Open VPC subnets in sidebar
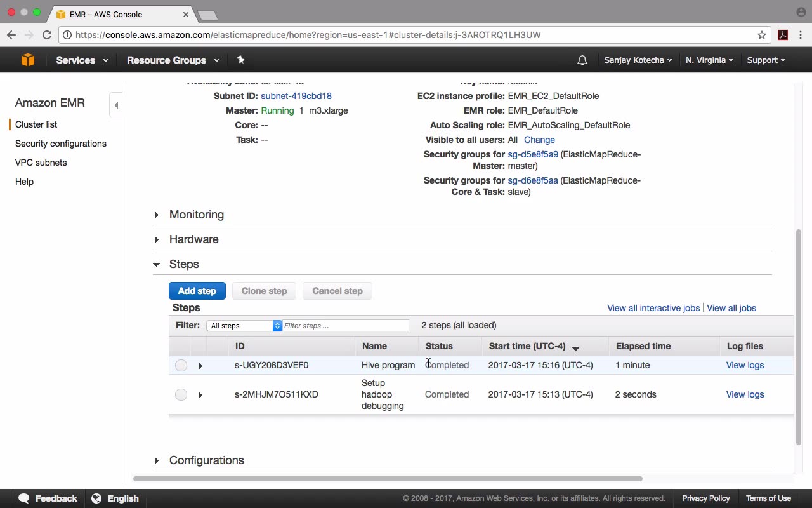812x508 pixels. 41,163
